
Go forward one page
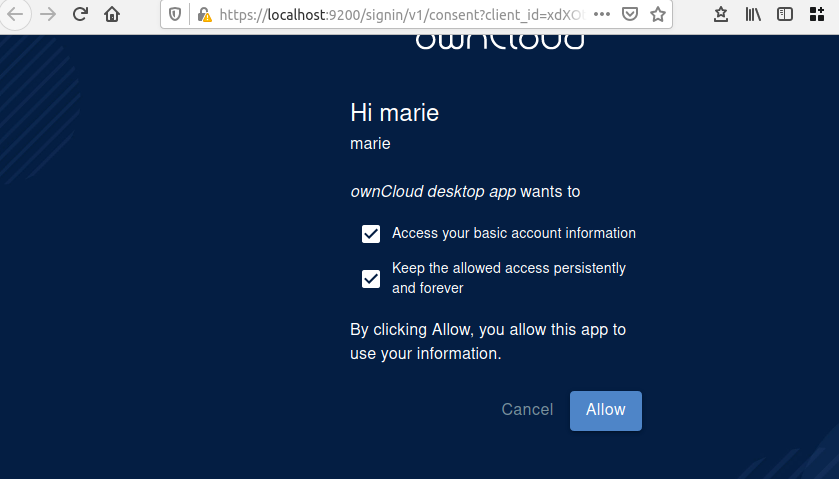48,14
